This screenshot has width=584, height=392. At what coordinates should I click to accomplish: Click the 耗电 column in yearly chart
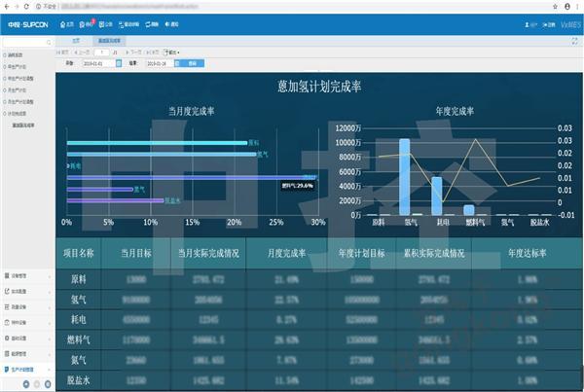coord(437,196)
